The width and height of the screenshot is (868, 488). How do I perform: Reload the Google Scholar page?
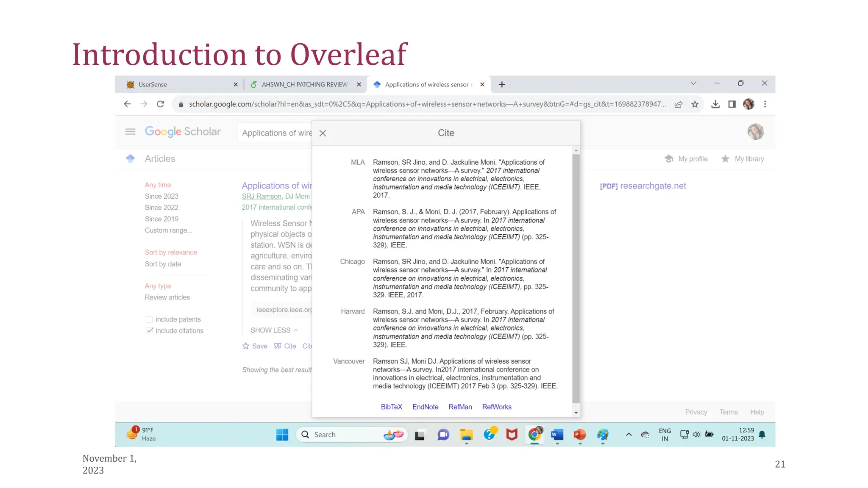coord(160,104)
